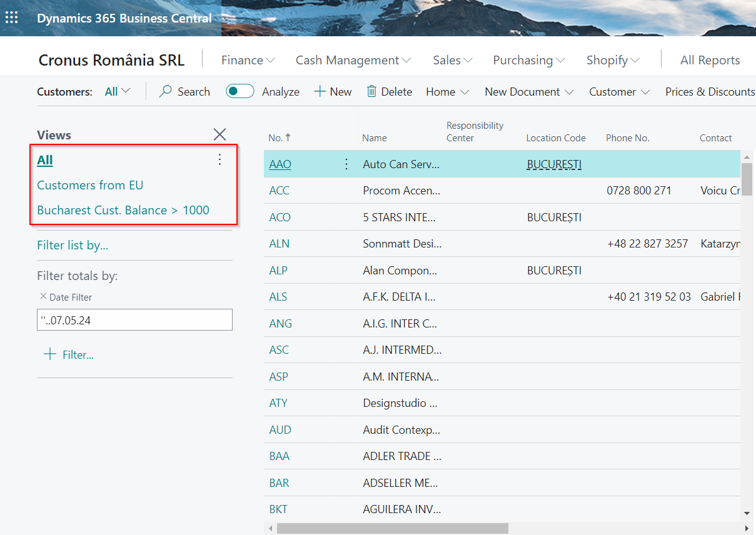This screenshot has height=535, width=756.
Task: Open customer ANG
Action: (x=281, y=324)
